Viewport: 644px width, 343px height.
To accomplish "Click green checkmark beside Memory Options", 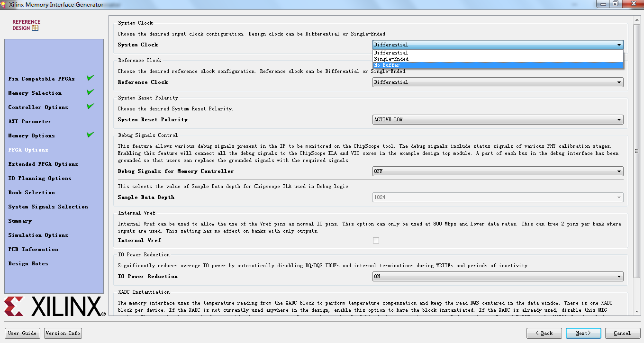I will pyautogui.click(x=91, y=135).
